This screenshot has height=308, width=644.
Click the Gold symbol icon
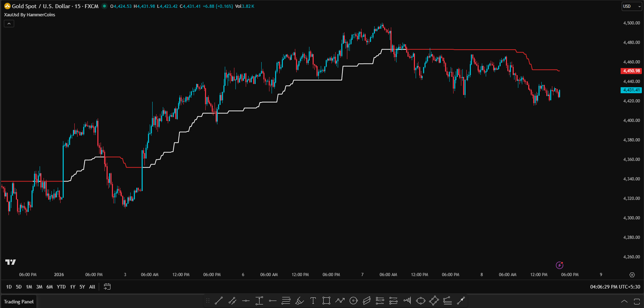click(x=7, y=6)
